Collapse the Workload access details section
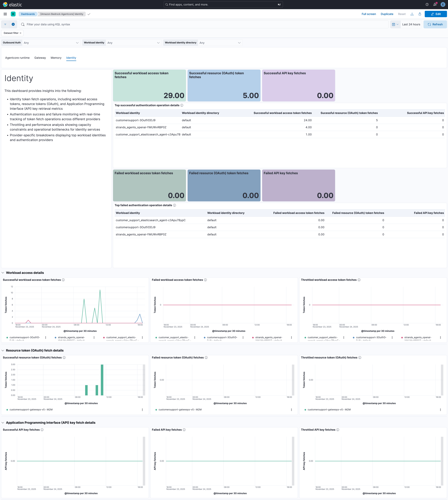This screenshot has height=500, width=448. [x=3, y=273]
